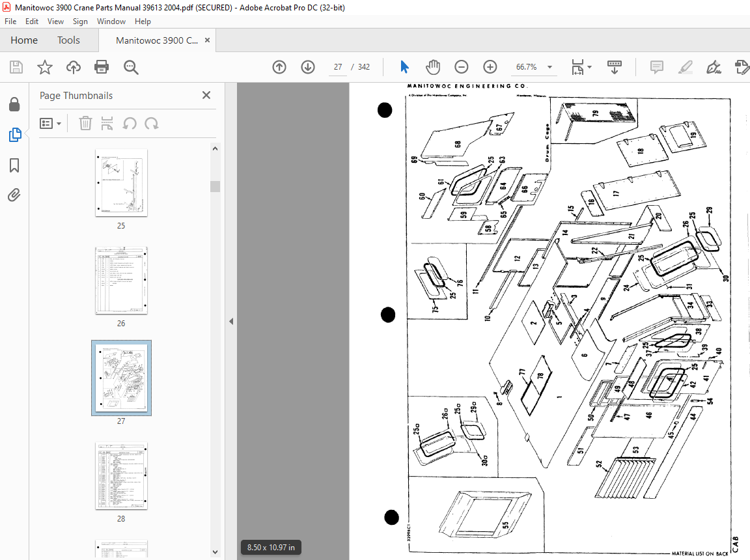Open the File menu

(x=10, y=21)
